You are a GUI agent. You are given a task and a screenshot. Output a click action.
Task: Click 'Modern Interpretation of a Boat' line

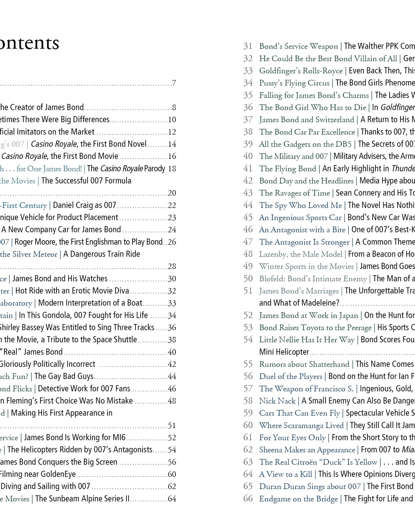pos(90,303)
